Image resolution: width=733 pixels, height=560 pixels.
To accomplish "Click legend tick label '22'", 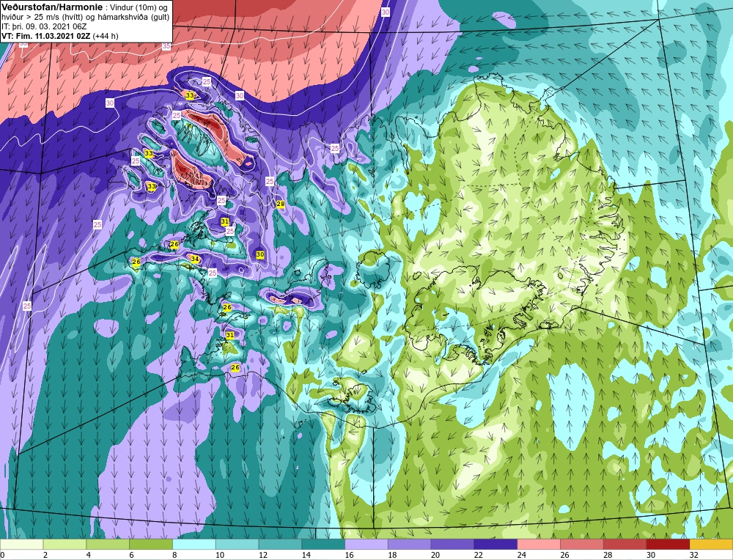I will point(478,555).
